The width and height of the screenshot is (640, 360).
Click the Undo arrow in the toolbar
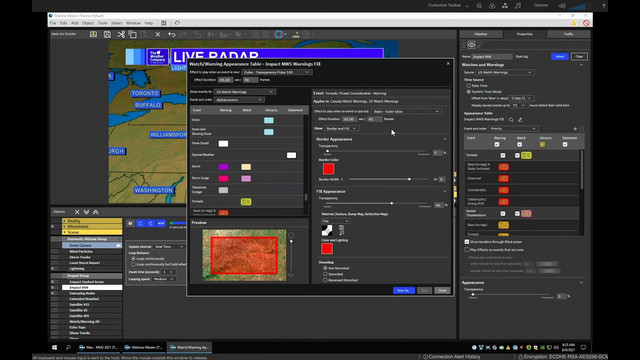171,35
